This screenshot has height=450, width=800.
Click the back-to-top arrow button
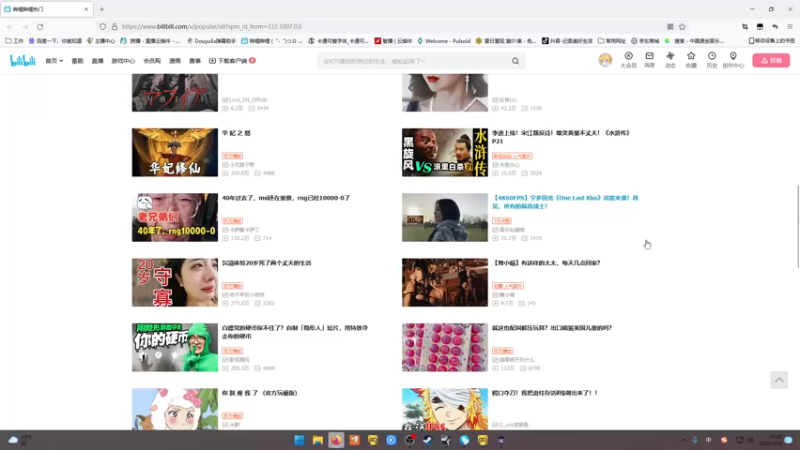tap(779, 380)
